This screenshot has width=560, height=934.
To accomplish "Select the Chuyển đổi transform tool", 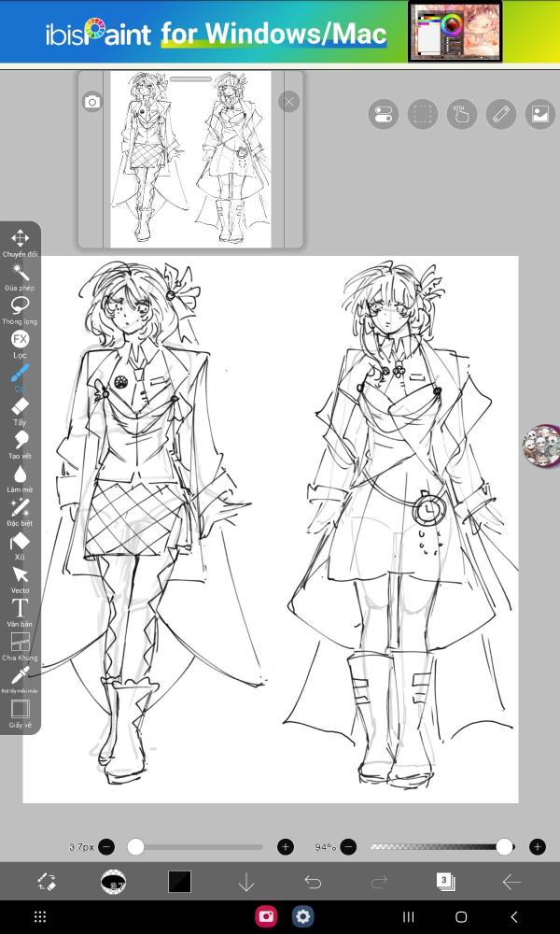I will [20, 240].
